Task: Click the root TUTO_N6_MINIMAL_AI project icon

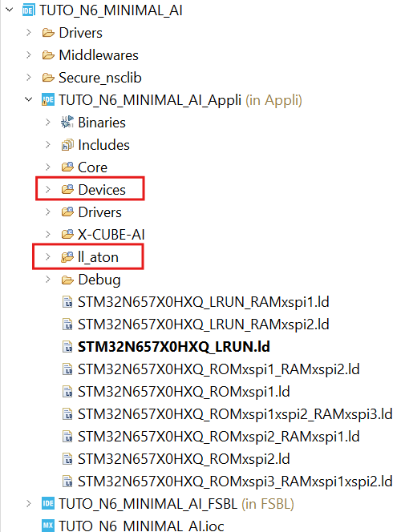Action: [28, 10]
